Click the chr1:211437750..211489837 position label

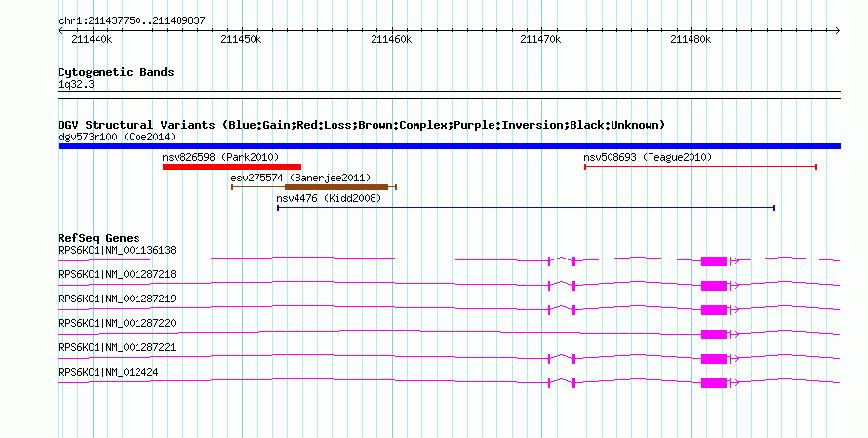tap(132, 21)
